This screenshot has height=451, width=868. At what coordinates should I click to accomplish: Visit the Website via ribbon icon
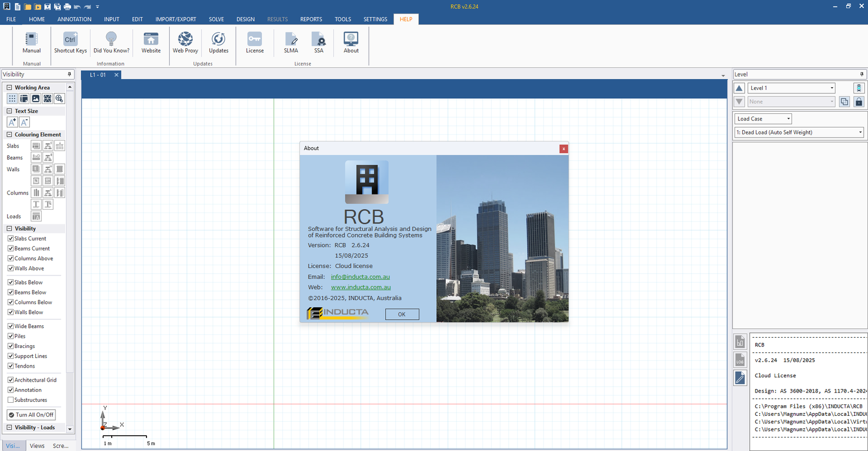point(151,43)
